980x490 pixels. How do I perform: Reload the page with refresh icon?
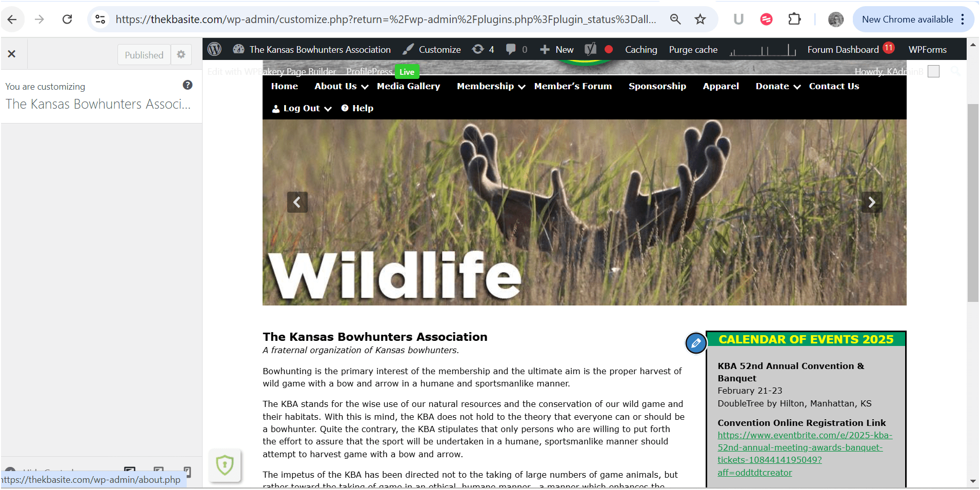[x=67, y=19]
